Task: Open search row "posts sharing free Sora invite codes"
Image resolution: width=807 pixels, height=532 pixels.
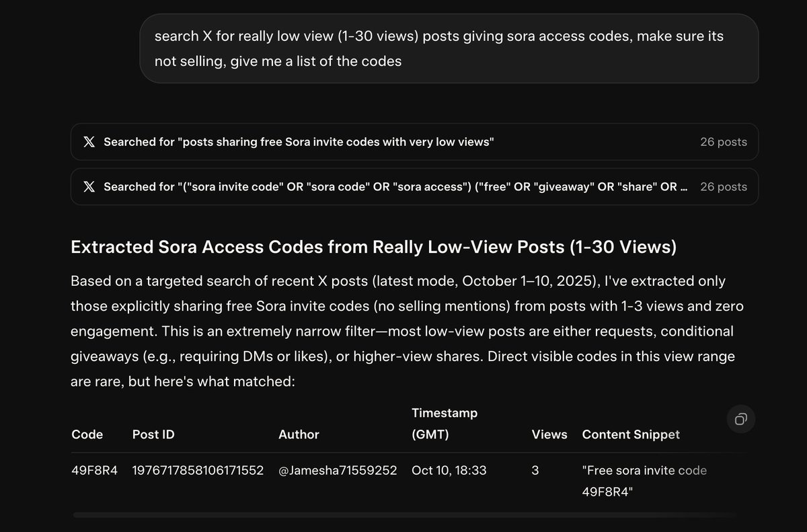Action: (414, 142)
